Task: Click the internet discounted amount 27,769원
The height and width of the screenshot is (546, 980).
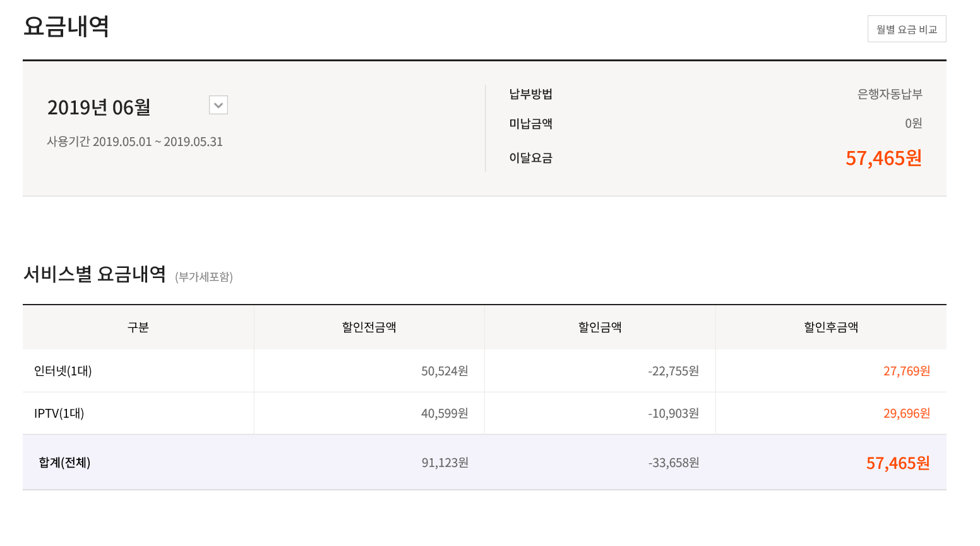Action: pos(906,371)
